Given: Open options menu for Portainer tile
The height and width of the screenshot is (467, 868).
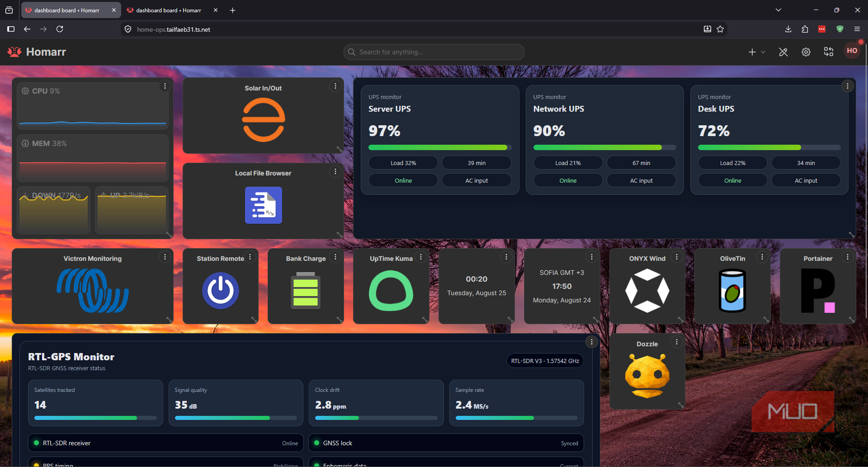Looking at the screenshot, I should tap(847, 257).
